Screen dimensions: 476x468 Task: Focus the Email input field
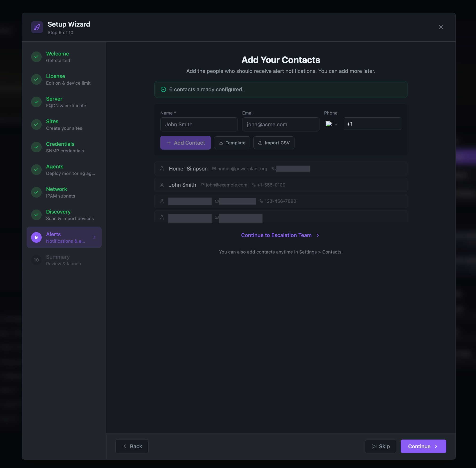click(281, 124)
